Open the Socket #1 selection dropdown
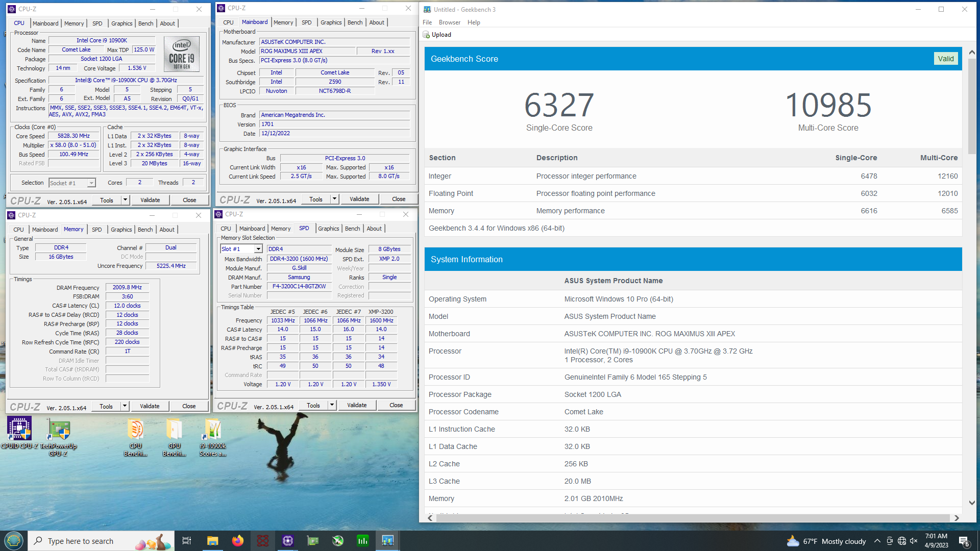The height and width of the screenshot is (551, 980). click(x=72, y=183)
